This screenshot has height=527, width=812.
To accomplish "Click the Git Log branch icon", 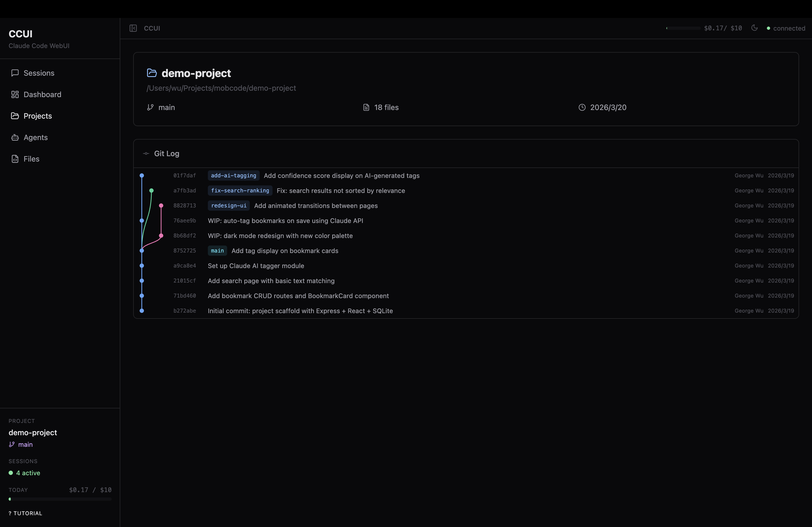I will point(146,153).
